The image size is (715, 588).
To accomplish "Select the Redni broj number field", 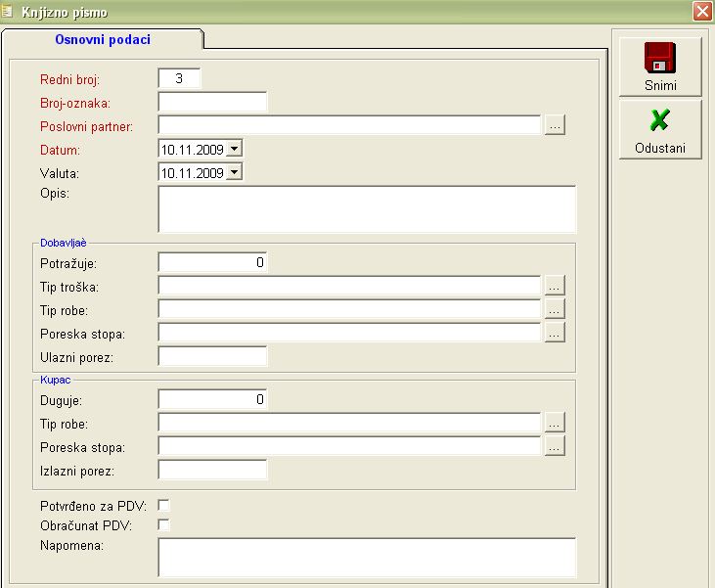I will coord(179,78).
